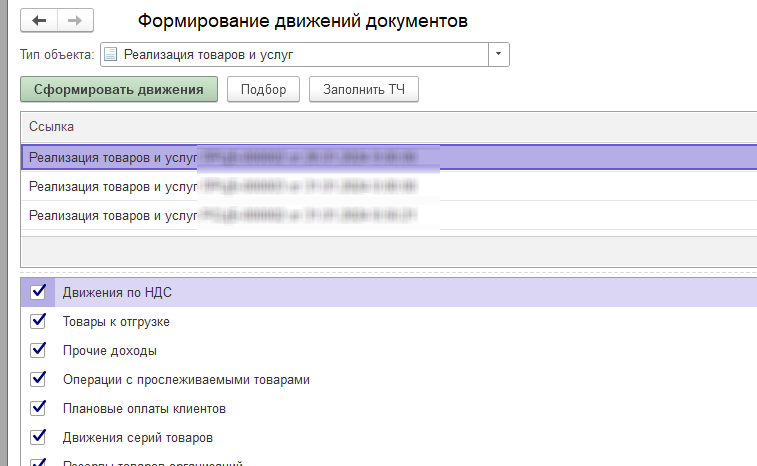The width and height of the screenshot is (757, 466).
Task: Click the 'Заполнить ТЧ' button
Action: tap(363, 90)
